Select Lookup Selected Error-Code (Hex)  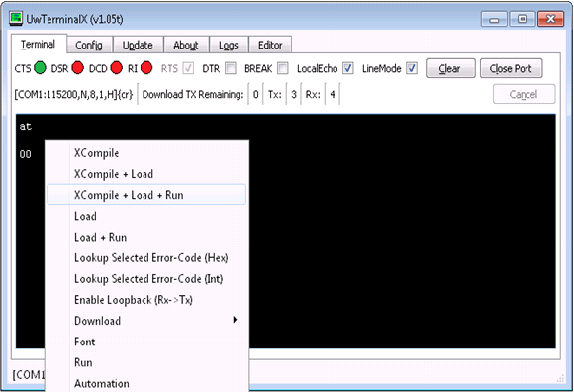tap(146, 257)
